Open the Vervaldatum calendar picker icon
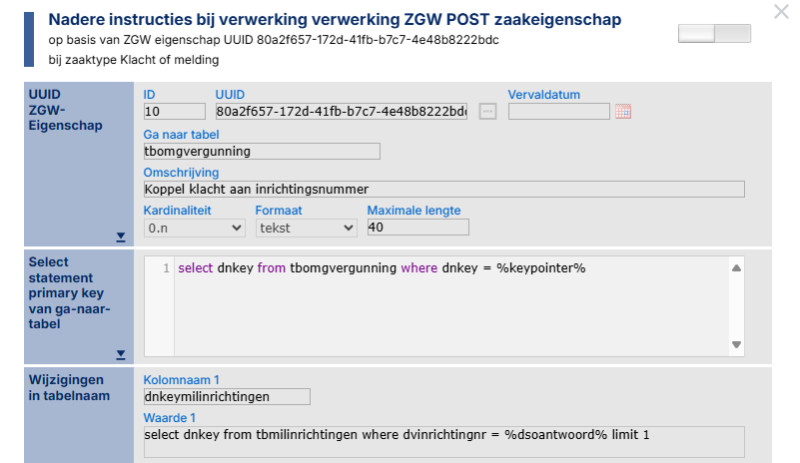Viewport: 800px width, 463px height. click(623, 112)
